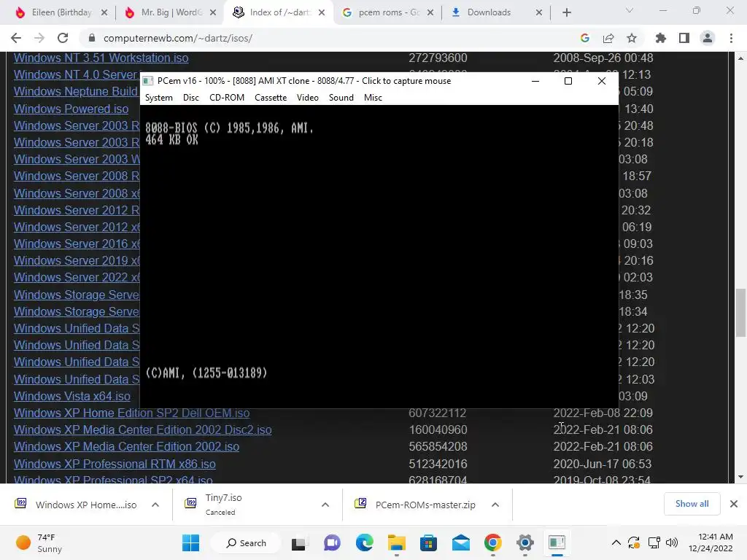This screenshot has height=560, width=747.
Task: Click the page vertical scrollbar thumb
Action: 740,312
